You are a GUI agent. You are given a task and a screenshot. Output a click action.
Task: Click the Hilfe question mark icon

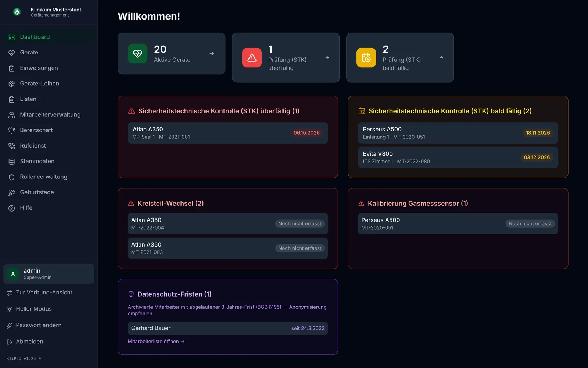tap(12, 208)
